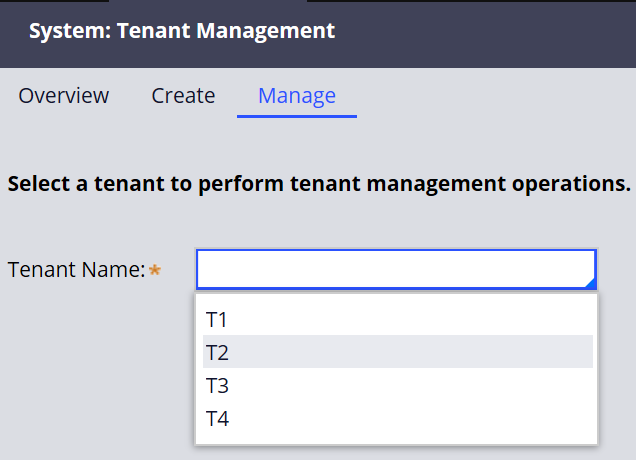Screen dimensions: 636x460
Task: Open the Create tab
Action: point(183,96)
